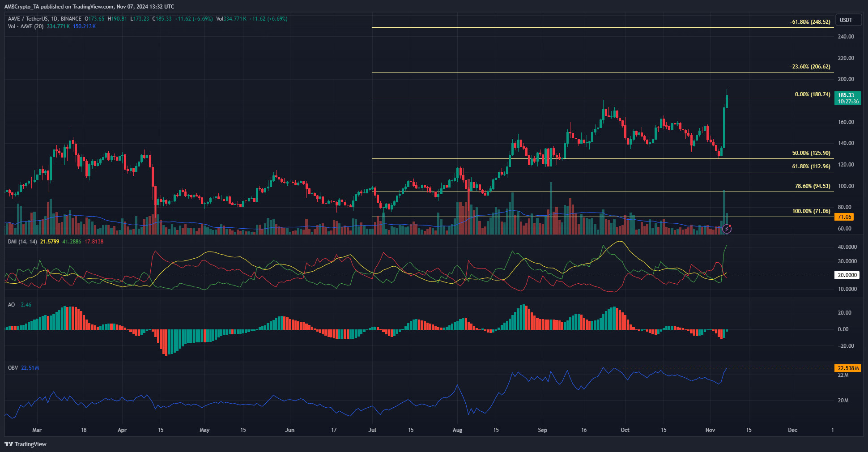Click the 240.00 price axis label

pos(846,37)
